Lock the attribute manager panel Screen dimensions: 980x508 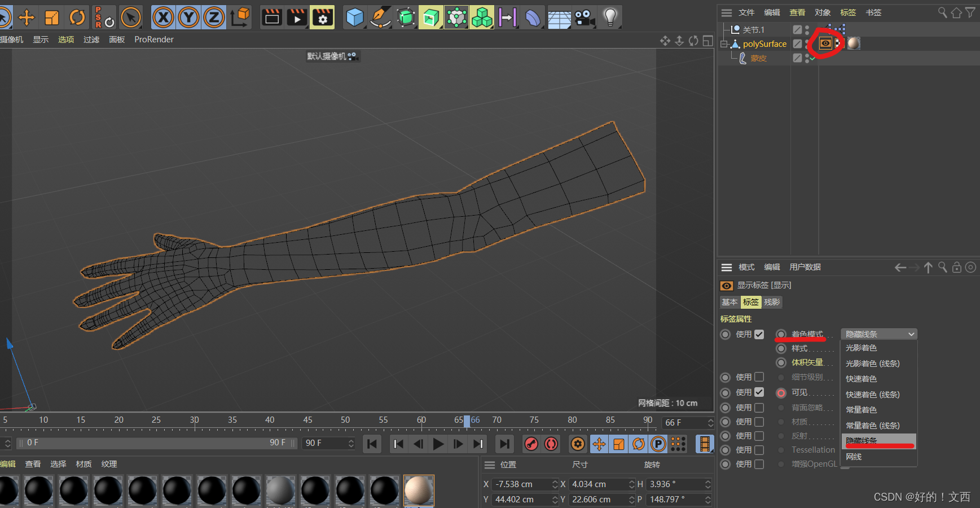956,268
